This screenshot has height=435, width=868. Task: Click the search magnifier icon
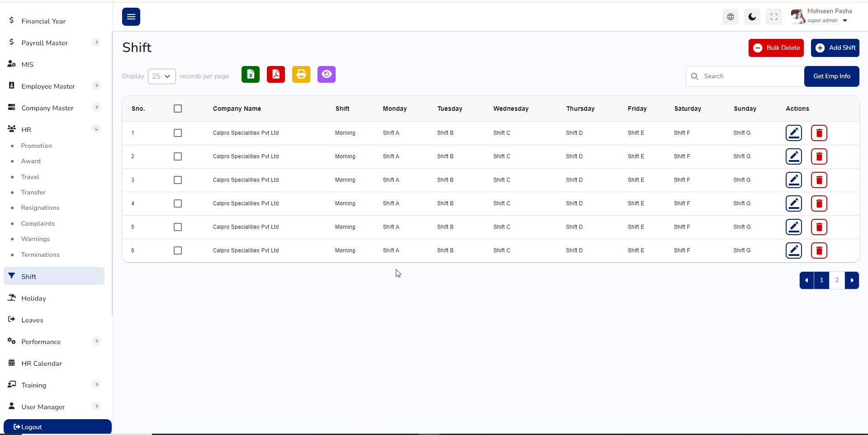(x=695, y=76)
